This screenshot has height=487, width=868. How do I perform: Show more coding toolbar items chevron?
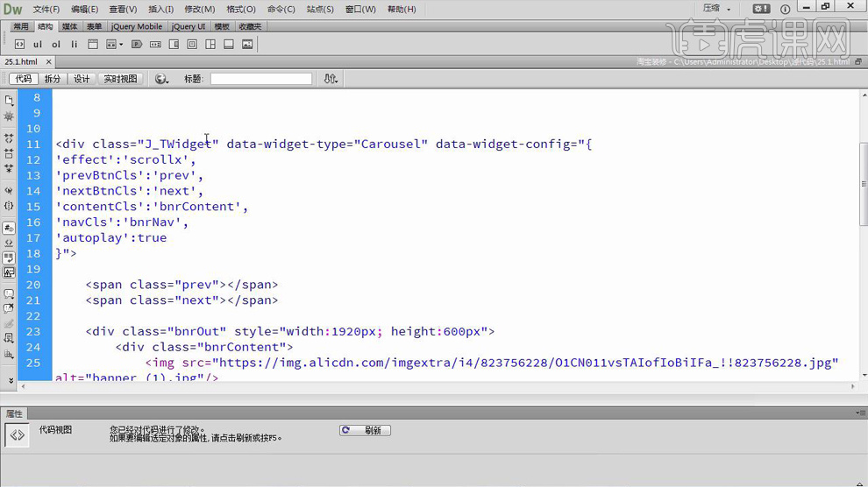coord(11,380)
